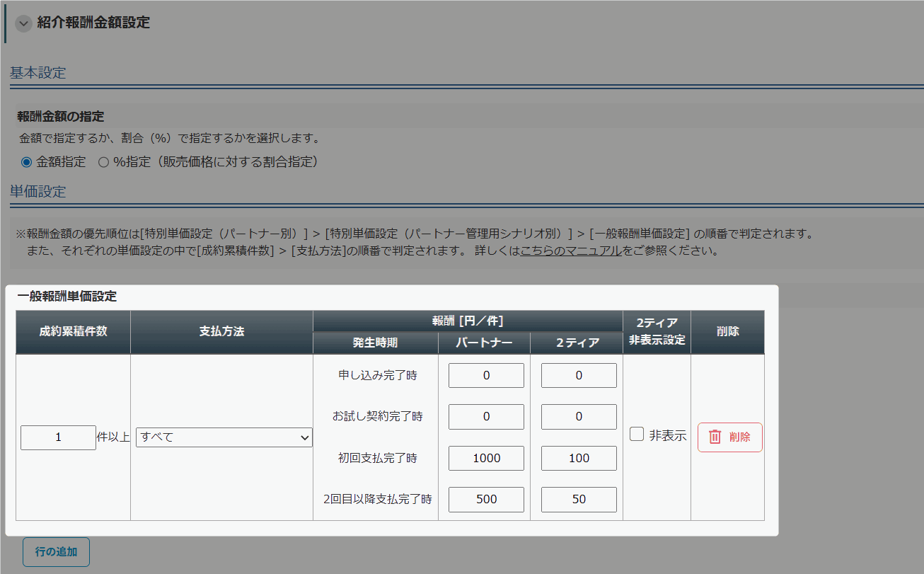Click 2ティア reward field for お試し契約完了時

pyautogui.click(x=579, y=417)
